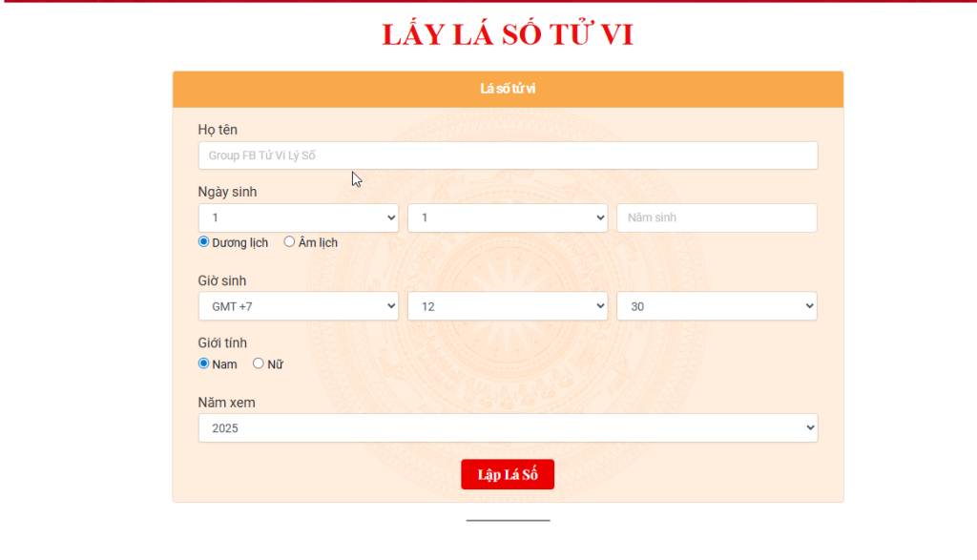Click the Họ tên text input field

(x=508, y=156)
